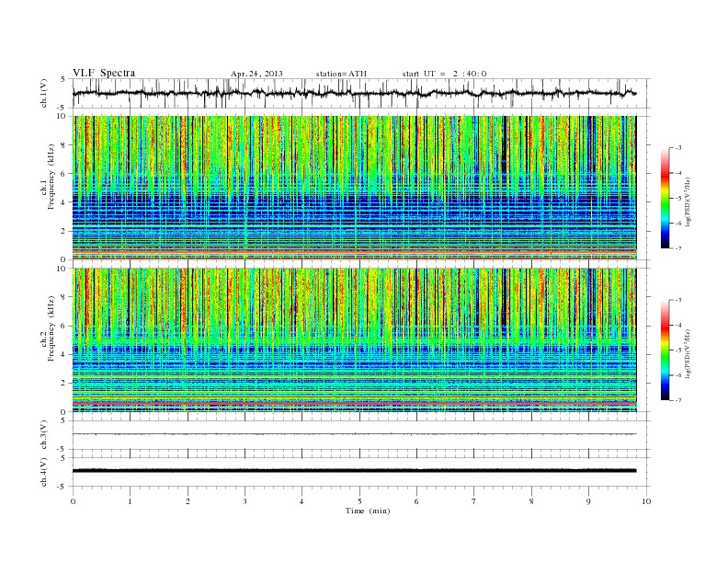
Task: Click the ch.1 PSD color scale bar
Action: point(665,199)
